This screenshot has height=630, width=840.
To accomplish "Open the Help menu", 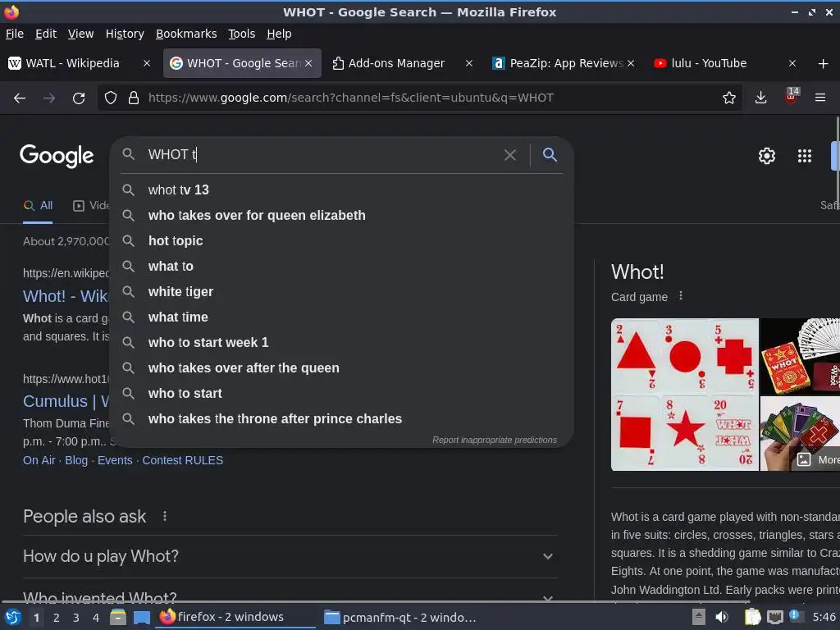I will pyautogui.click(x=279, y=34).
